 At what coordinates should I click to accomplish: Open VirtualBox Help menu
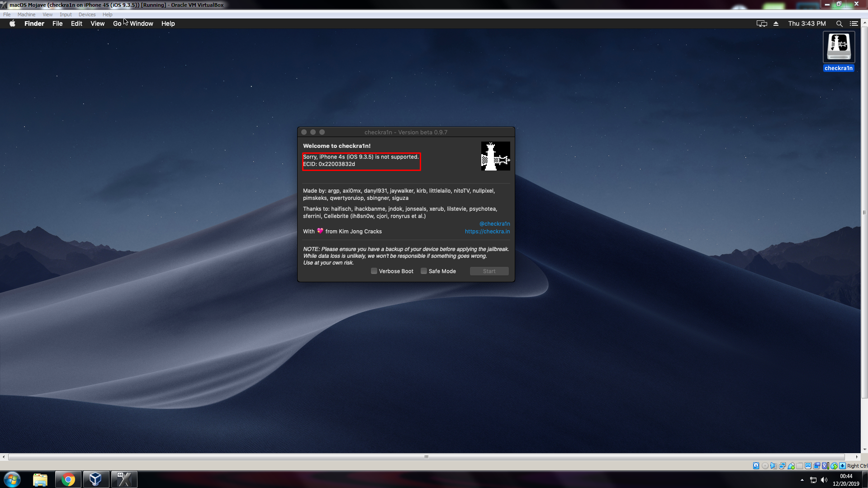pyautogui.click(x=107, y=14)
